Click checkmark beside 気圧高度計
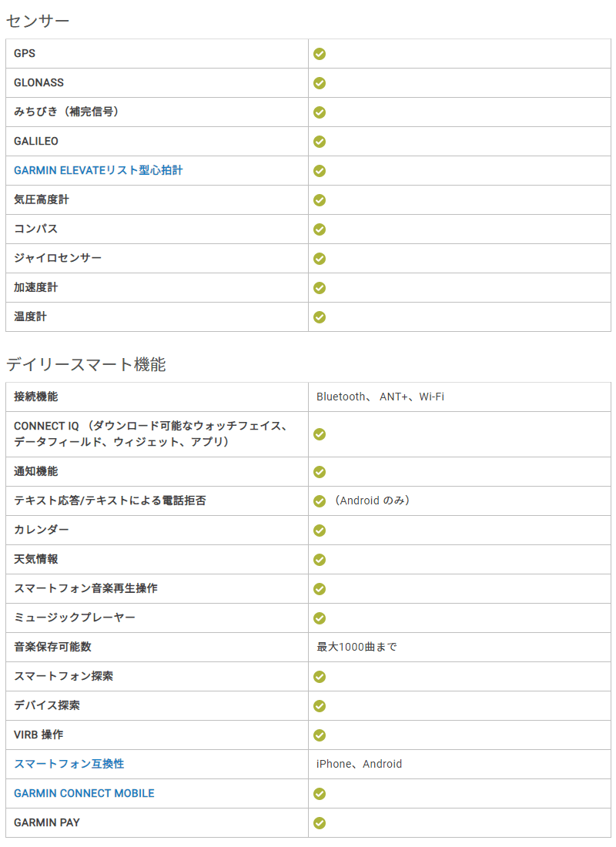The image size is (616, 847). click(x=320, y=200)
